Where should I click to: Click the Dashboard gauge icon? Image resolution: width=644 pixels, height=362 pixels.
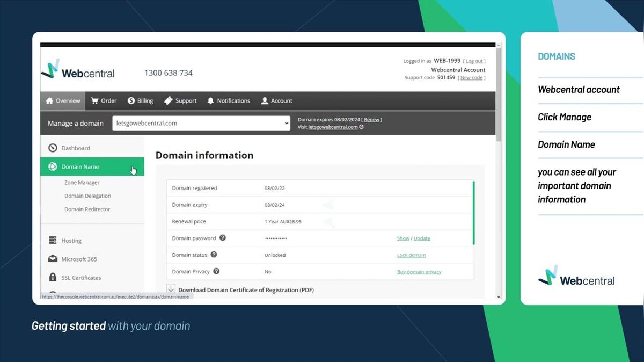[53, 148]
